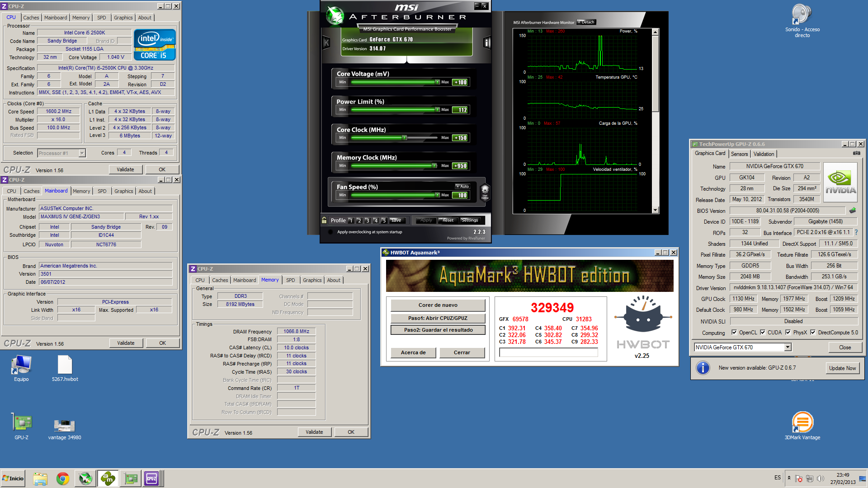The image size is (868, 488).
Task: Open Windows Explorer from the taskbar
Action: (x=40, y=479)
